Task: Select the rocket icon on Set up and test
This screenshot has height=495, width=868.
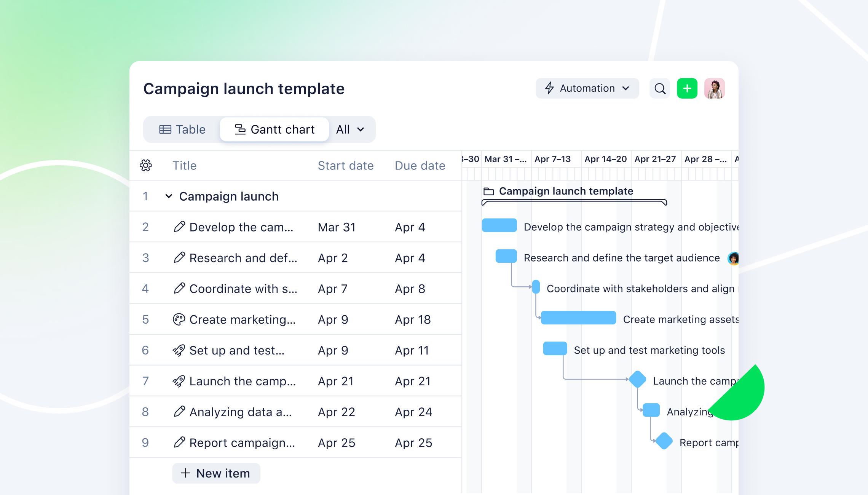Action: pos(180,350)
